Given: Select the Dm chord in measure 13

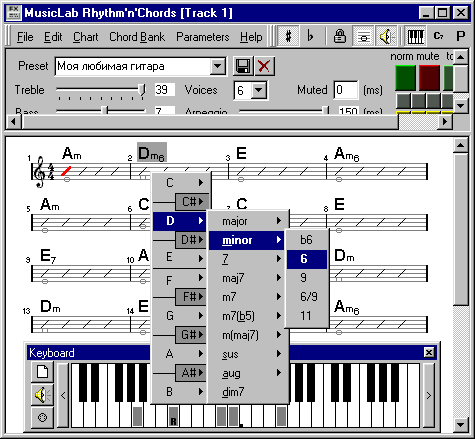Looking at the screenshot, I should click(x=50, y=307).
